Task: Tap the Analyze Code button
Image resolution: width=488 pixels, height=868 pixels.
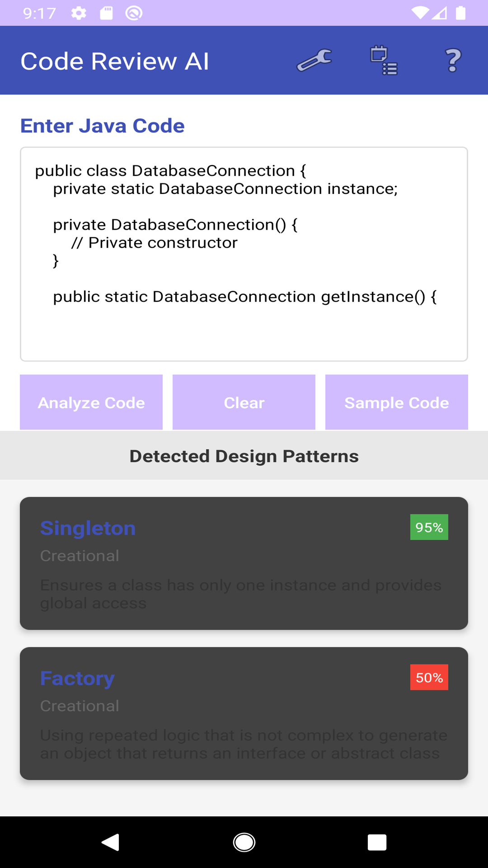Action: click(91, 402)
